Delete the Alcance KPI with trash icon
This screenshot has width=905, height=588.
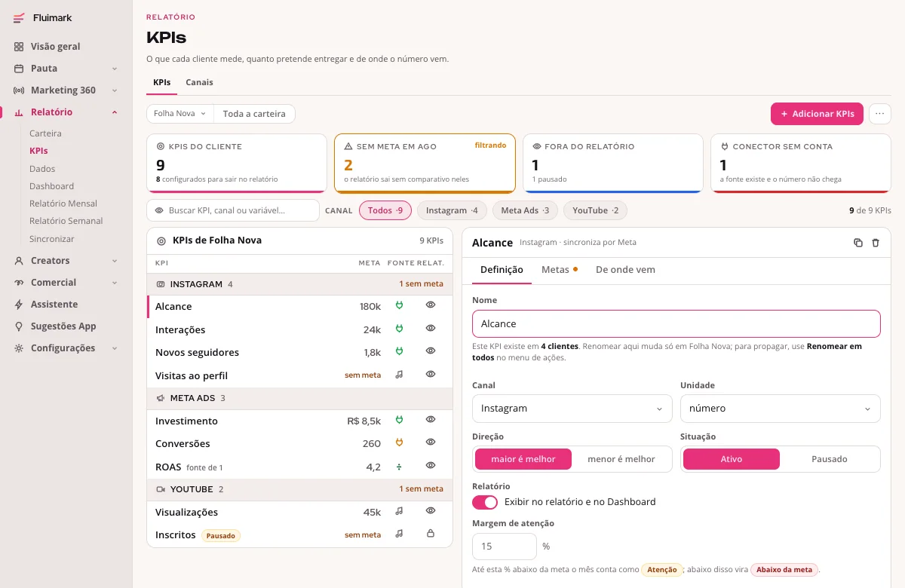pos(876,243)
